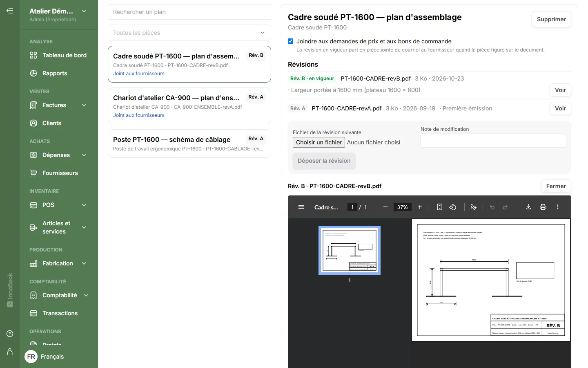View revision B with its Voir button

560,90
